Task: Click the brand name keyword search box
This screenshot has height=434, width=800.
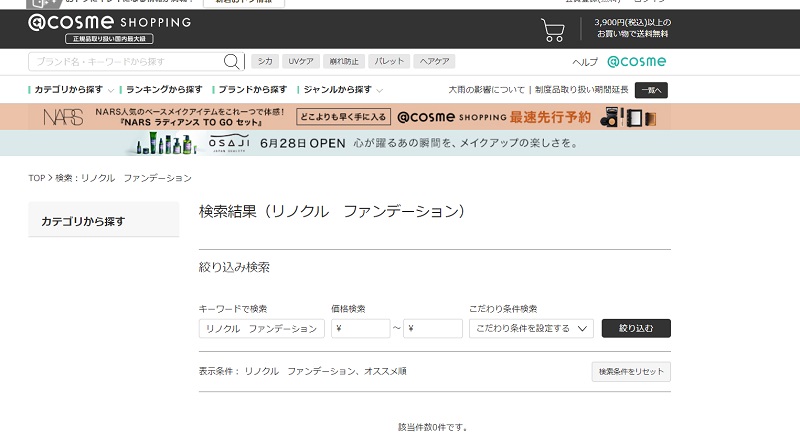Action: [125, 62]
